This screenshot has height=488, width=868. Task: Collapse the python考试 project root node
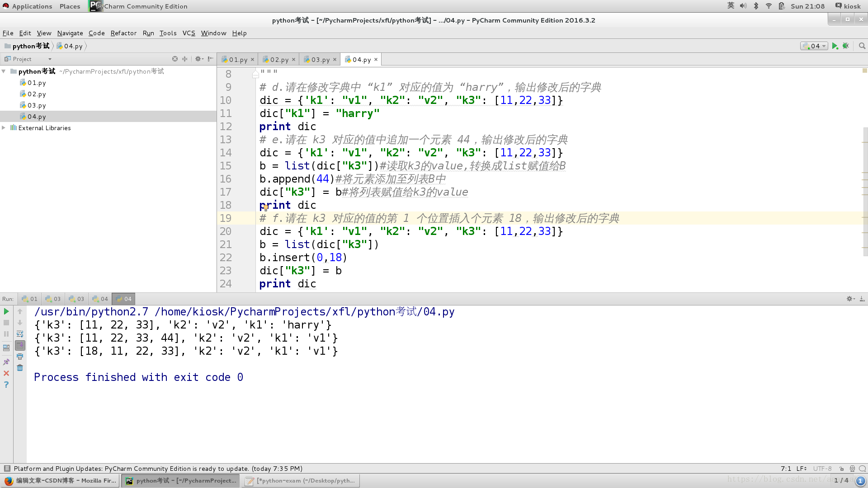click(4, 71)
